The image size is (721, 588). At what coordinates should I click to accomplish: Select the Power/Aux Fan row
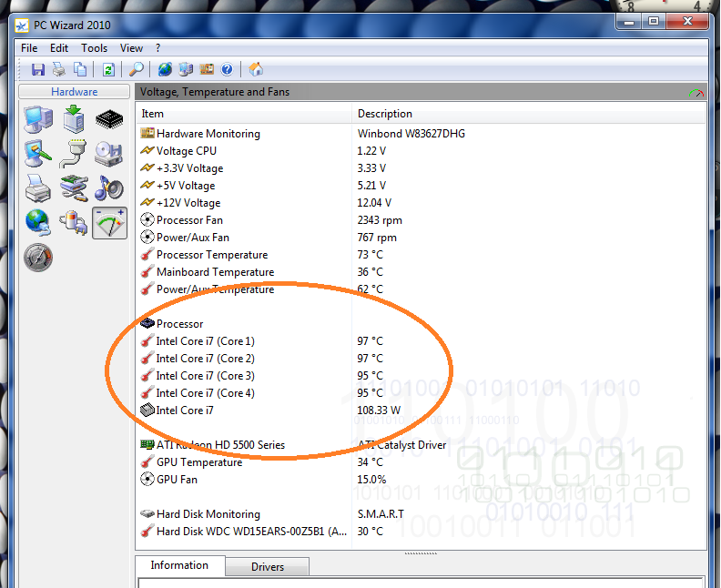[x=421, y=238]
